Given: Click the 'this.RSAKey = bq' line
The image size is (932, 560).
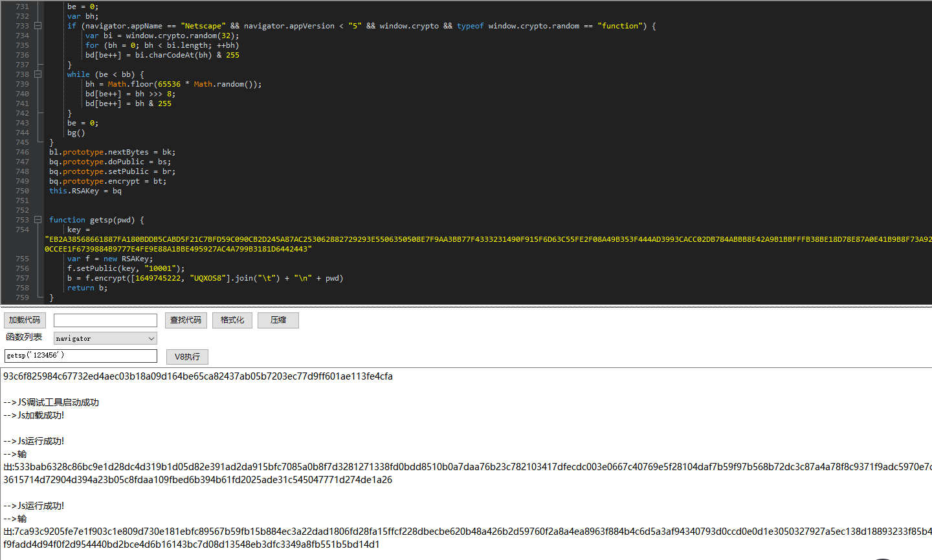Looking at the screenshot, I should (85, 191).
